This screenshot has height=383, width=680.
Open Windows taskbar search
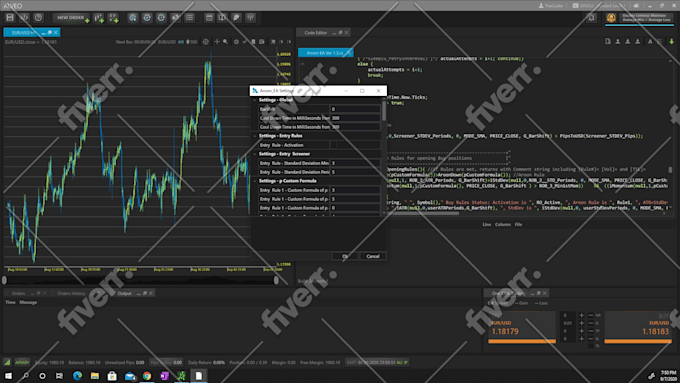click(x=26, y=376)
